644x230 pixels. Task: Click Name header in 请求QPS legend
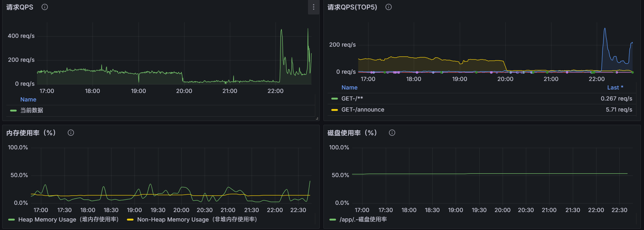28,100
